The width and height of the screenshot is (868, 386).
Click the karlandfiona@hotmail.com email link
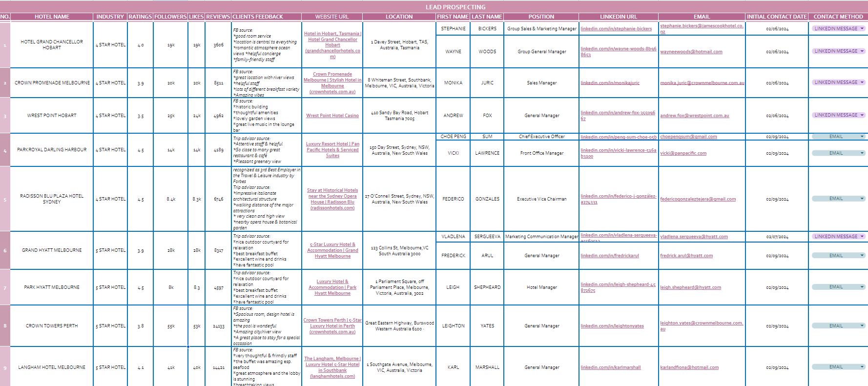click(x=689, y=367)
